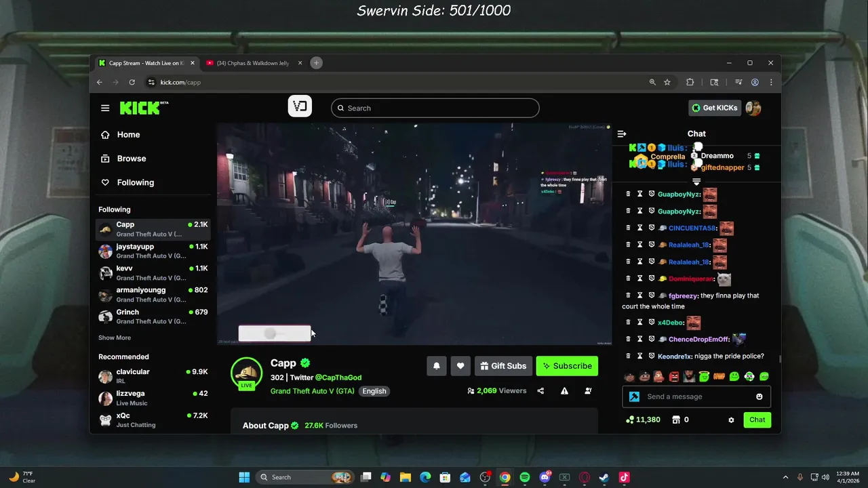Click the Get KICKs button

(x=714, y=108)
